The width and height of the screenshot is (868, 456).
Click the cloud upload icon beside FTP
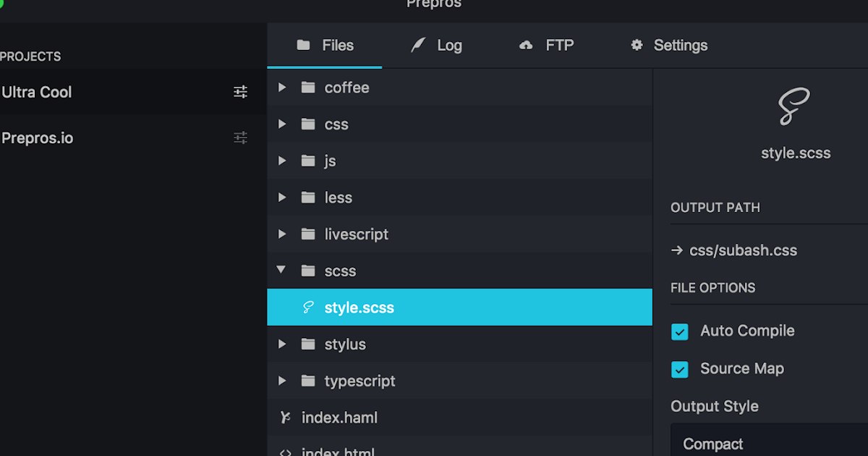pyautogui.click(x=526, y=45)
